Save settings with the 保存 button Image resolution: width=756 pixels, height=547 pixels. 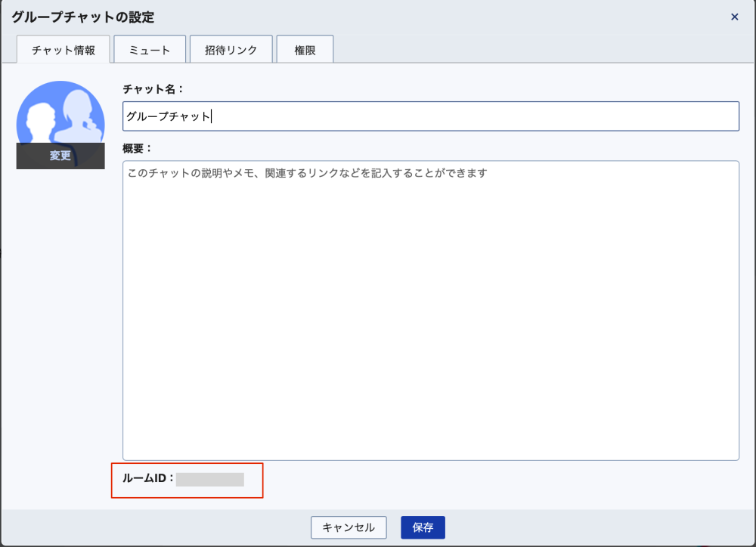423,527
